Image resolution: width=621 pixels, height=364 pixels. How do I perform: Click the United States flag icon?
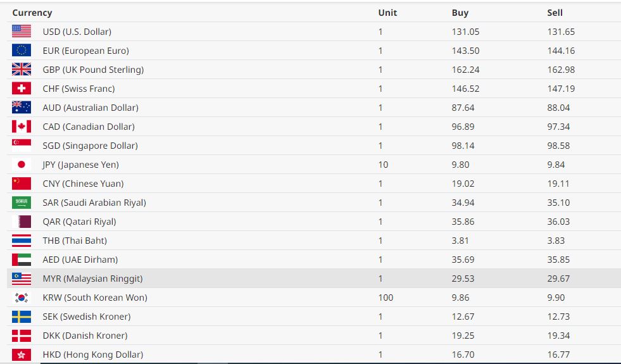(x=21, y=32)
